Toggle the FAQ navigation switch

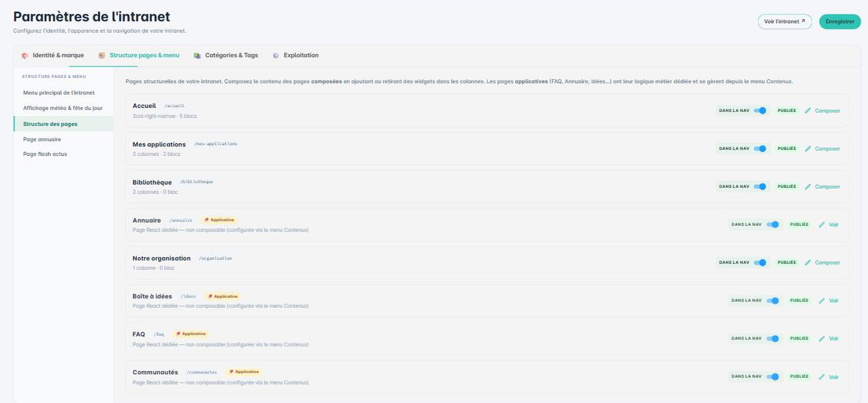773,339
